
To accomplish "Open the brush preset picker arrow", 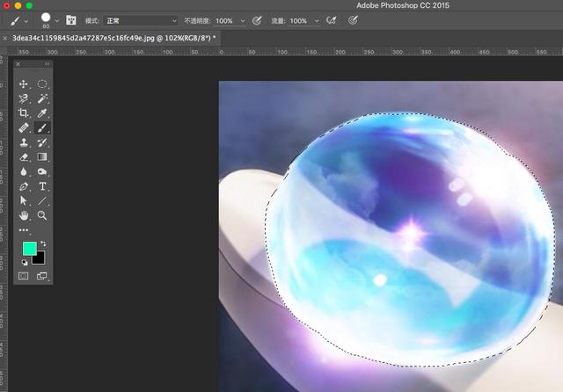I will click(x=57, y=21).
